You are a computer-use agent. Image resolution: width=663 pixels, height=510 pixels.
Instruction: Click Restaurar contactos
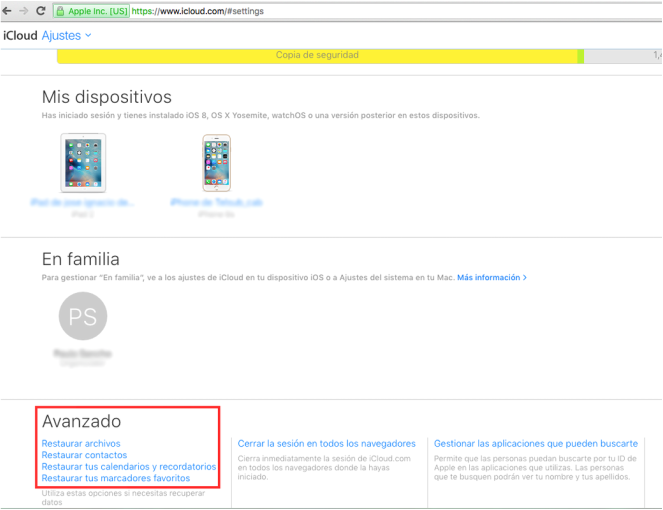click(x=84, y=455)
